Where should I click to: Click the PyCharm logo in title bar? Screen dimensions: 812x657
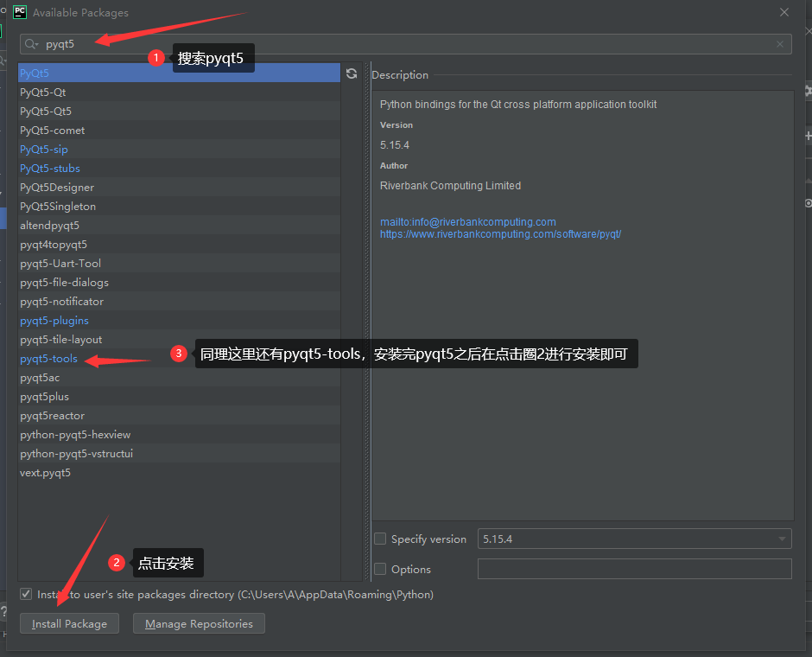(20, 12)
